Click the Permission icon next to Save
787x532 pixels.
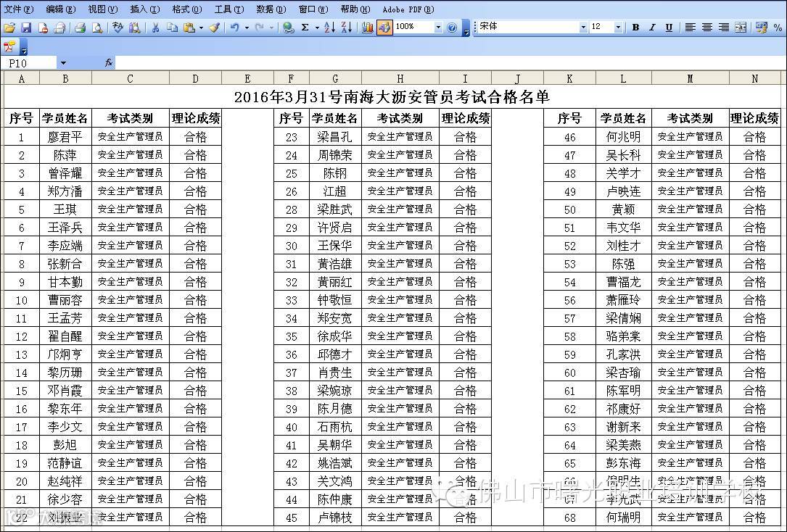coord(43,28)
